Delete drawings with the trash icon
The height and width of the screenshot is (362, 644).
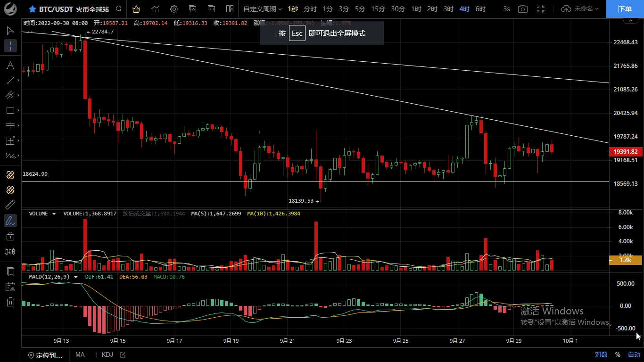(10, 302)
